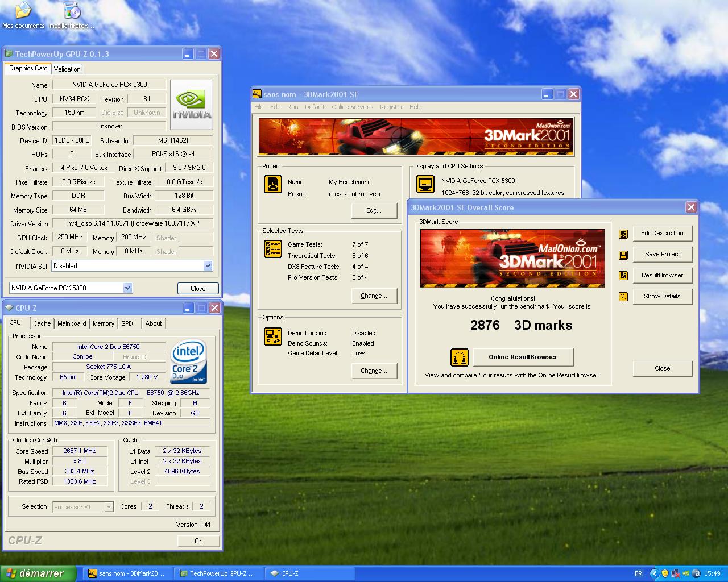Select the CPU tab in CPU-Z
This screenshot has height=582, width=728.
(x=15, y=322)
